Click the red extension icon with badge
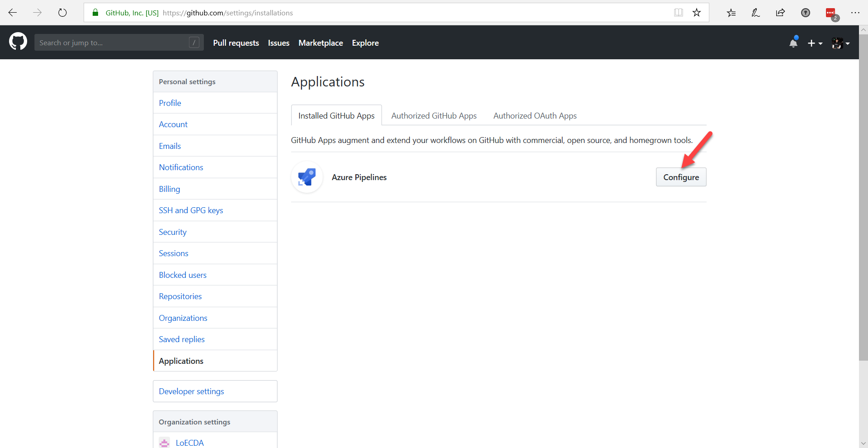 click(831, 14)
